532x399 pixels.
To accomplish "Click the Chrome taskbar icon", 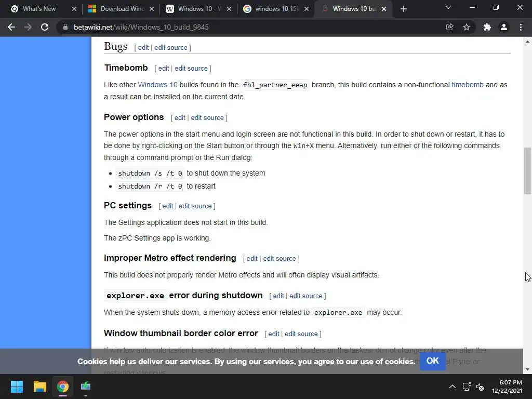I will (63, 387).
